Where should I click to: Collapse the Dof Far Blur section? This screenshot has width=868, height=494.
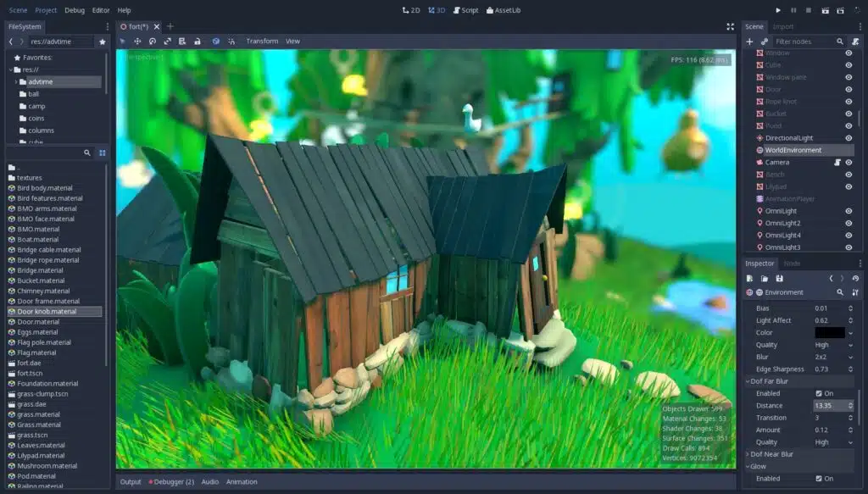769,381
